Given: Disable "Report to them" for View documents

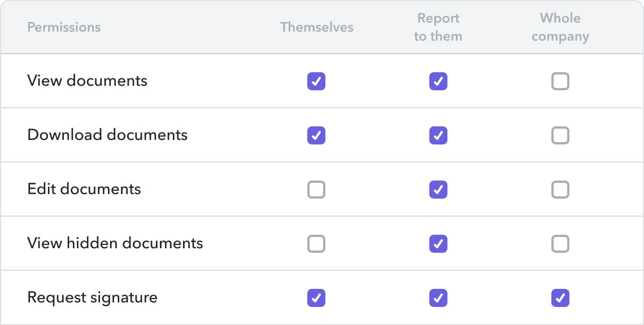Looking at the screenshot, I should click(x=438, y=81).
